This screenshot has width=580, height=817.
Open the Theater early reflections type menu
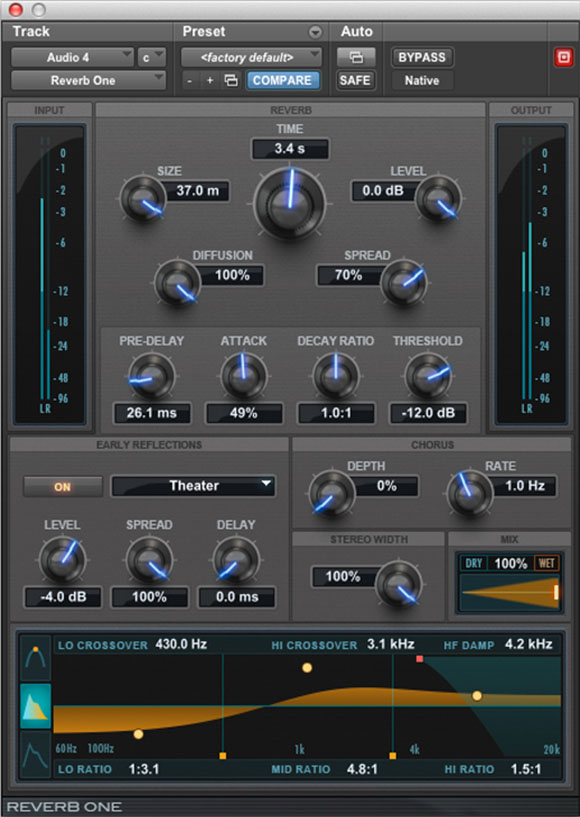coord(193,486)
